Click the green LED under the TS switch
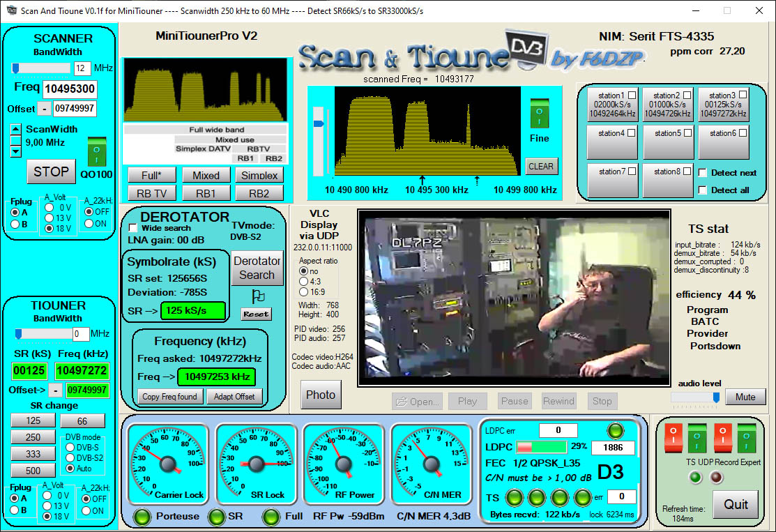This screenshot has height=532, width=776. click(696, 478)
